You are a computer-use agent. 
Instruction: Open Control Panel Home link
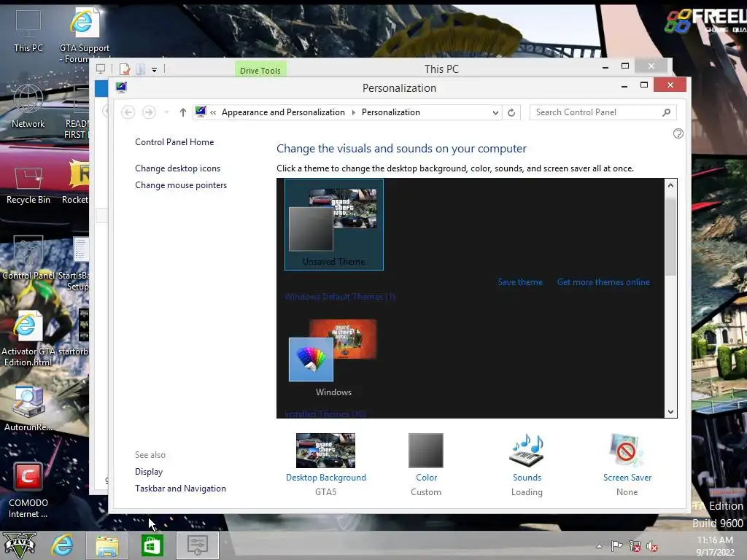click(x=174, y=142)
